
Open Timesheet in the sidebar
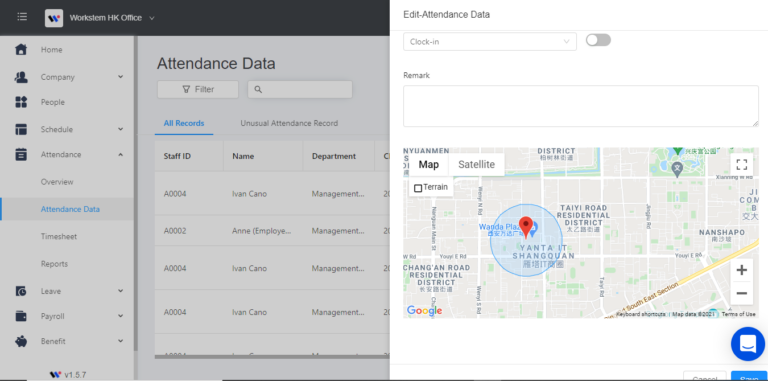tap(59, 237)
